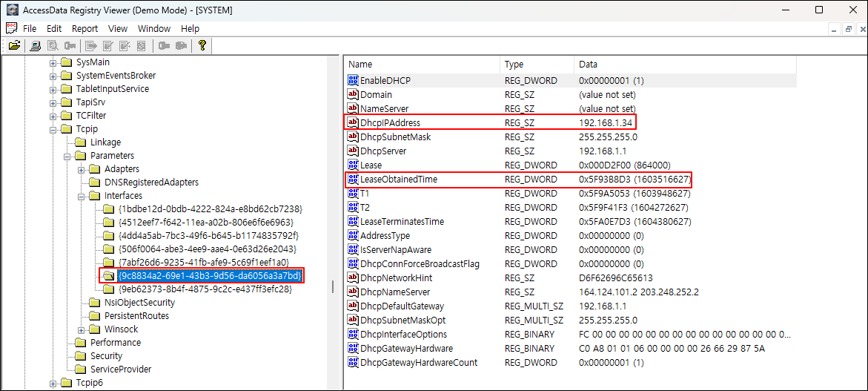Select the T1 value name

[x=365, y=194]
